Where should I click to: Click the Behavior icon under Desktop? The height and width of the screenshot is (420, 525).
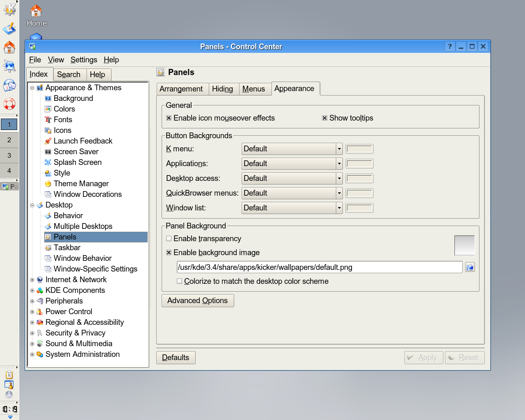click(x=48, y=216)
